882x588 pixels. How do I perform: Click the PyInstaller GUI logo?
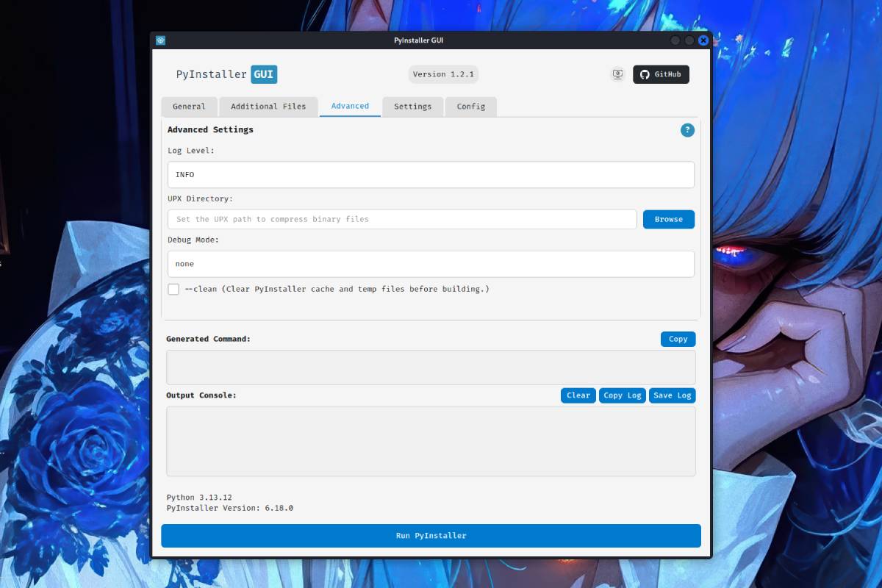226,74
